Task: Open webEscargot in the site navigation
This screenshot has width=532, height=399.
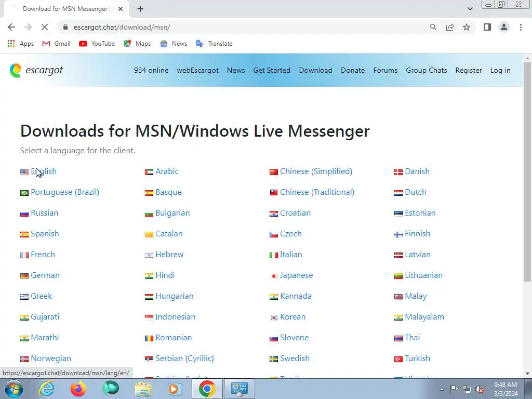Action: pyautogui.click(x=198, y=70)
